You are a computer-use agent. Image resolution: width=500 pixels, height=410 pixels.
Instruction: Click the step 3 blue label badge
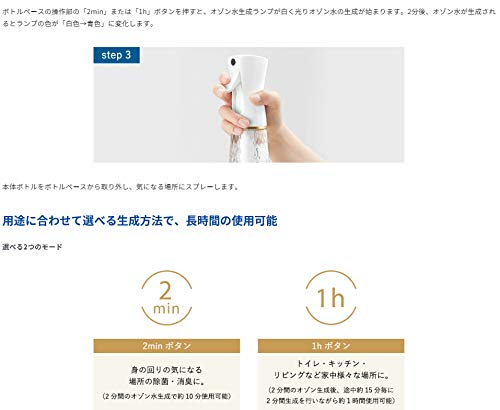pyautogui.click(x=116, y=55)
